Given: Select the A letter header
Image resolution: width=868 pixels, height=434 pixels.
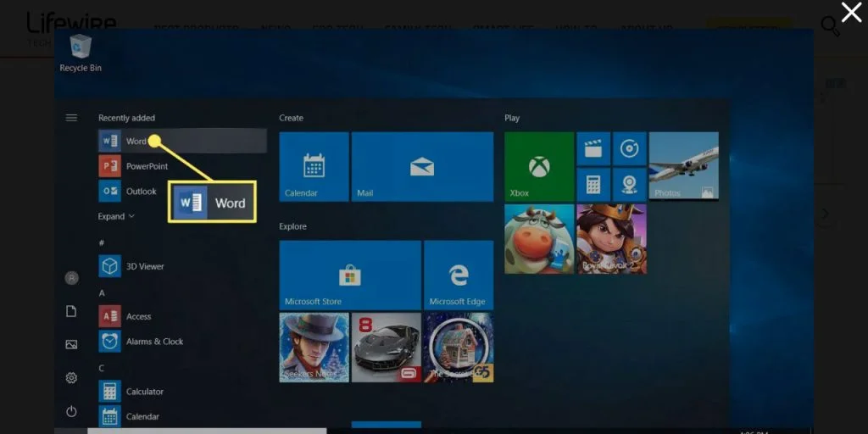Looking at the screenshot, I should 102,292.
